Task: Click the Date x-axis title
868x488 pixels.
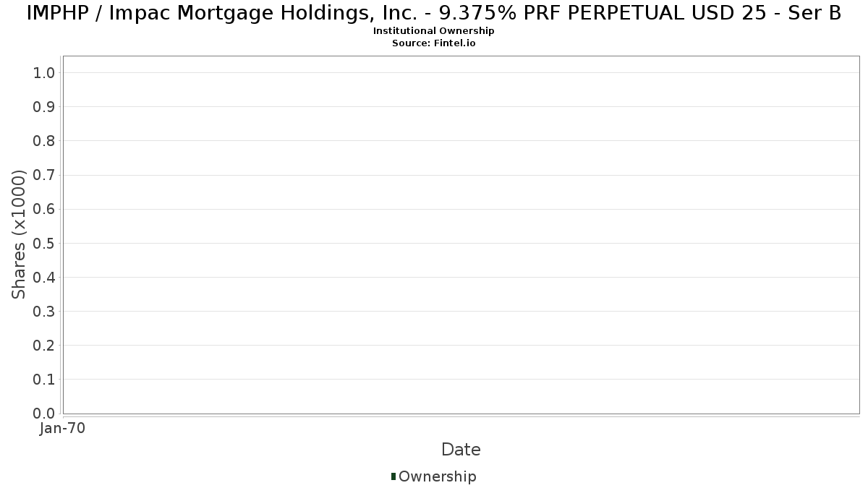Action: pyautogui.click(x=461, y=450)
